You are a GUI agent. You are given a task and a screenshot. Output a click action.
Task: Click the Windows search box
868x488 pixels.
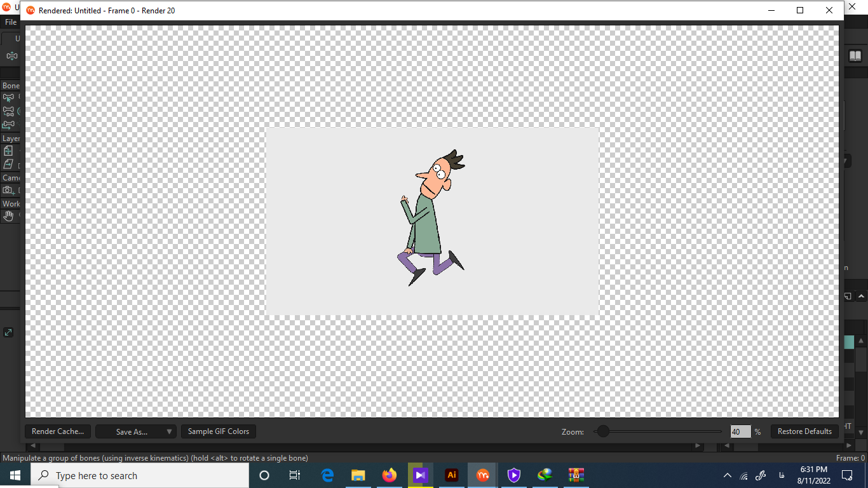[x=140, y=475]
